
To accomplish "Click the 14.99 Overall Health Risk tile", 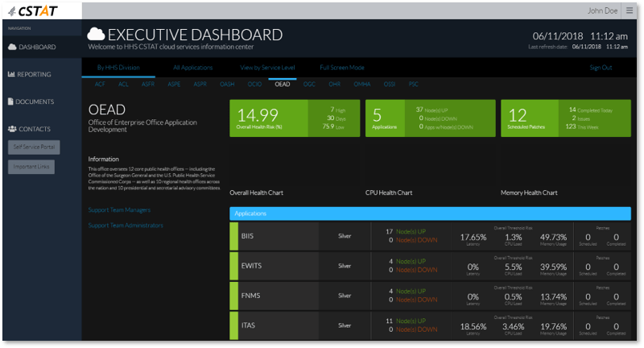I will point(295,118).
